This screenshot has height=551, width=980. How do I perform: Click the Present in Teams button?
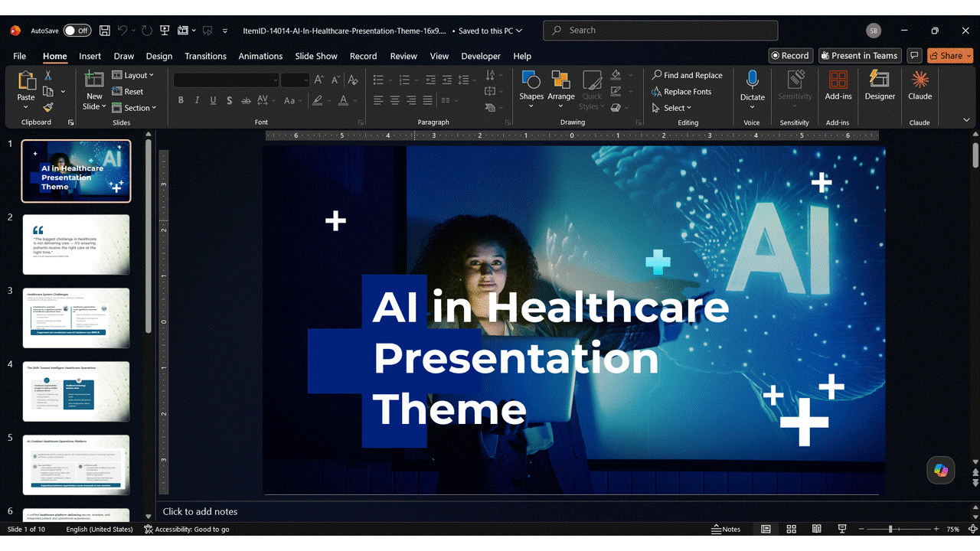tap(858, 56)
